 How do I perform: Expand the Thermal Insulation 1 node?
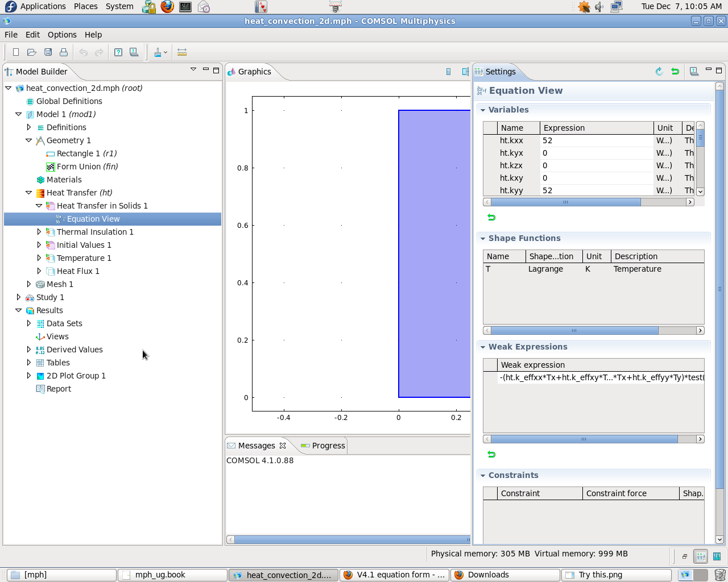coord(39,232)
